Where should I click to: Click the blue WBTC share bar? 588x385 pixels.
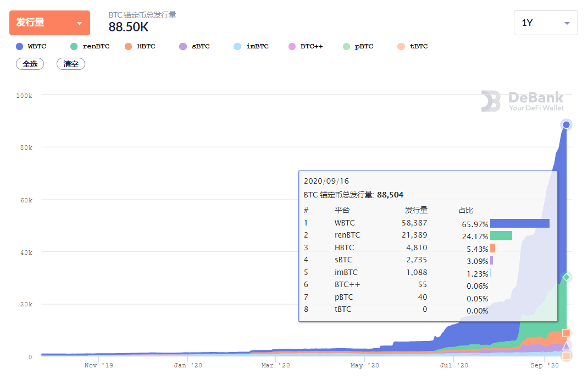[x=520, y=223]
